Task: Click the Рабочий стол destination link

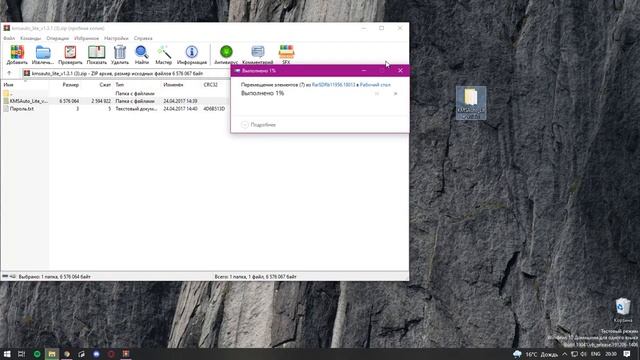Action: [x=375, y=84]
